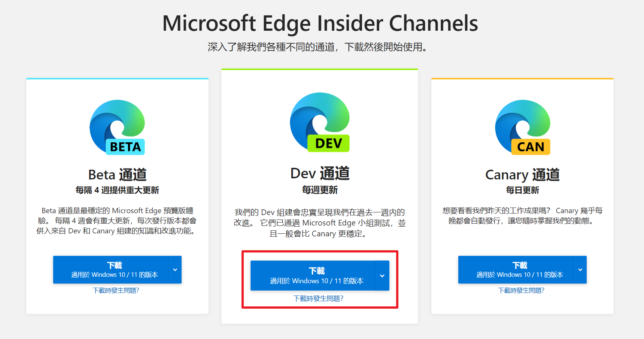Open Dev 下載時發生問題 help link
This screenshot has height=339, width=644.
coord(318,299)
